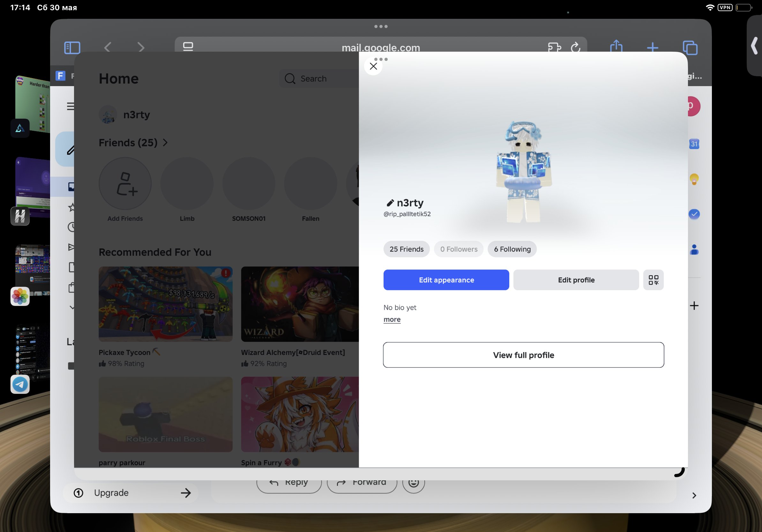Reload the page in Safari

tap(575, 48)
